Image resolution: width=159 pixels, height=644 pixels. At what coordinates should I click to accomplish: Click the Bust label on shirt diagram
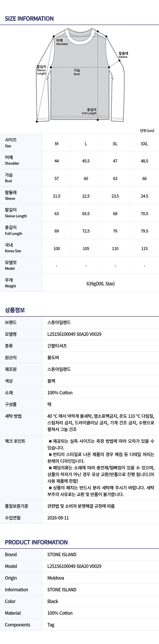coord(77,72)
